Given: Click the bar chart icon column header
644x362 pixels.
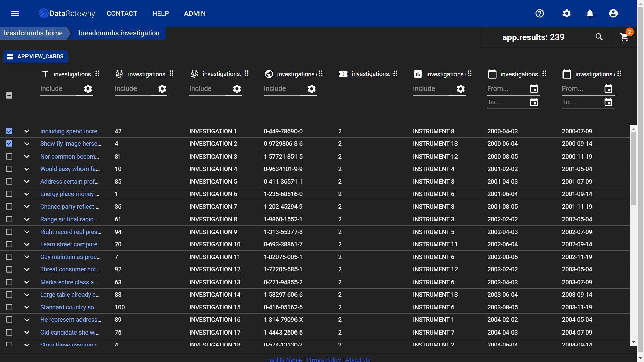Looking at the screenshot, I should click(x=418, y=74).
